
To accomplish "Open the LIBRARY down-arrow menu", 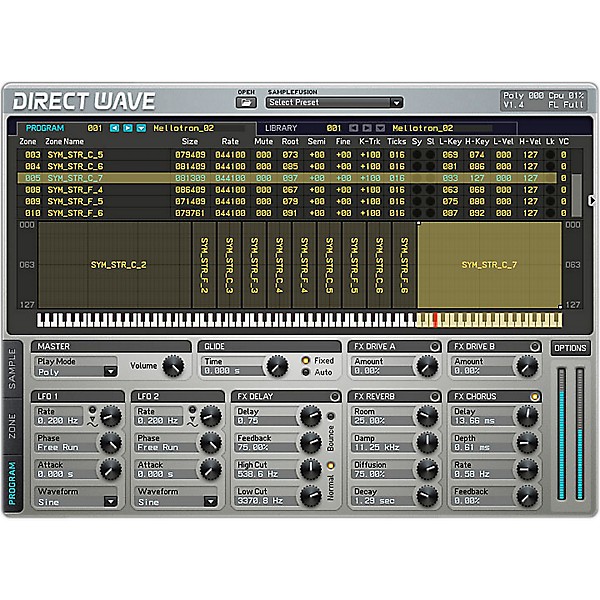I will pos(380,128).
